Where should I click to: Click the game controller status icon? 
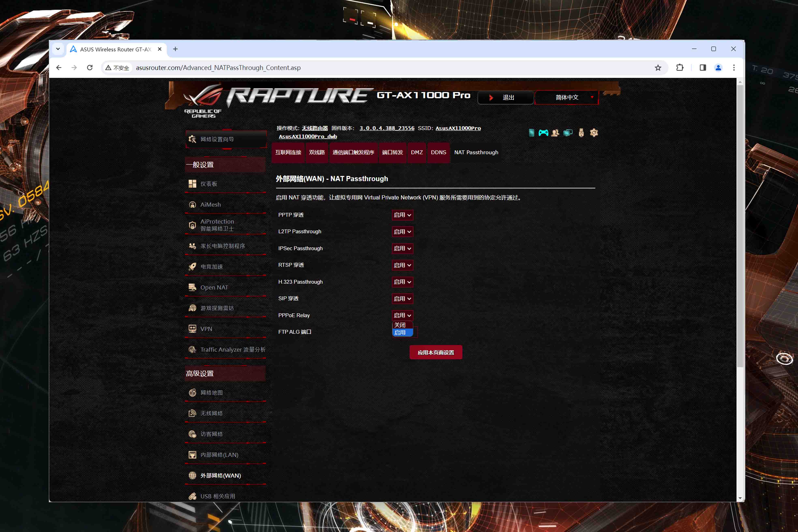pos(543,133)
